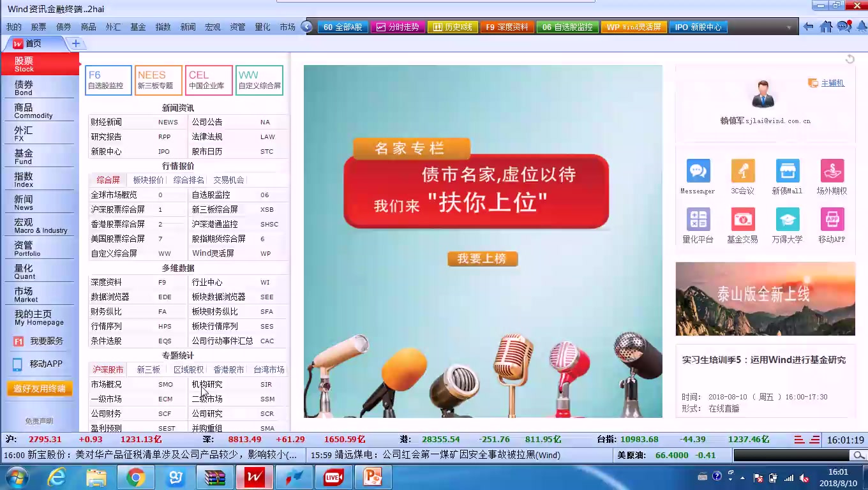Viewport: 868px width, 490px height.
Task: Open the 新债Mall store icon
Action: pyautogui.click(x=788, y=171)
